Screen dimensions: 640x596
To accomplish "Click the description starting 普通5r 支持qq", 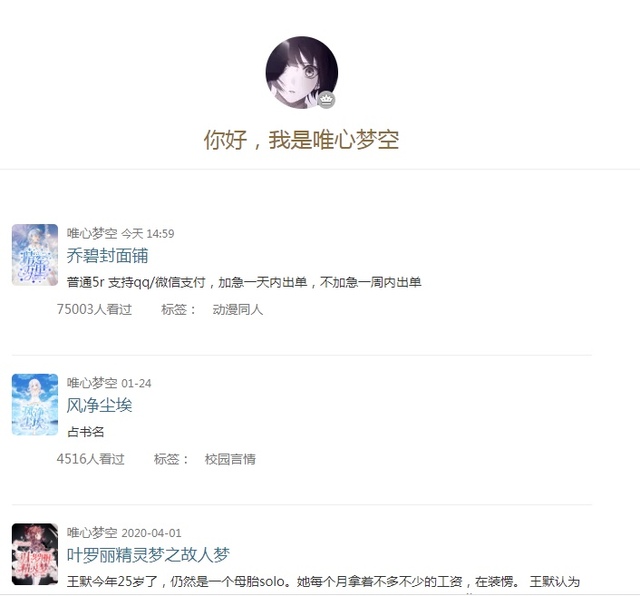I will click(x=244, y=282).
